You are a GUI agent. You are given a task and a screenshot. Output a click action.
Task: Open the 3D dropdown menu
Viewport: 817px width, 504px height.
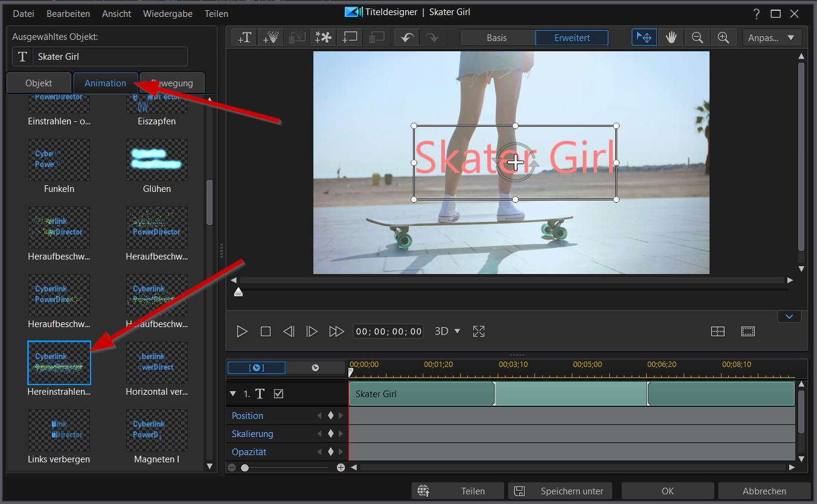click(447, 331)
